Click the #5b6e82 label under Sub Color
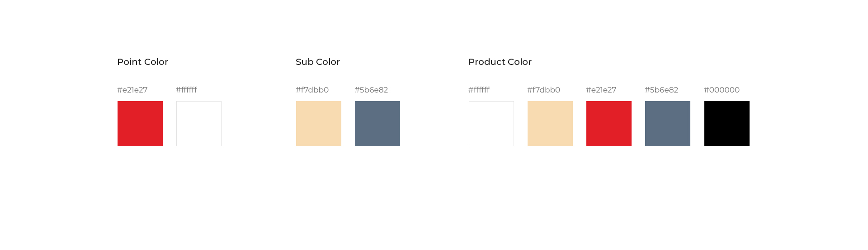 tap(371, 90)
